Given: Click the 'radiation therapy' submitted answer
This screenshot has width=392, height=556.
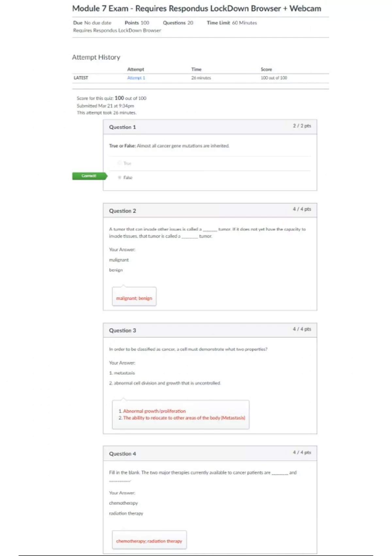Looking at the screenshot, I should click(x=126, y=513).
